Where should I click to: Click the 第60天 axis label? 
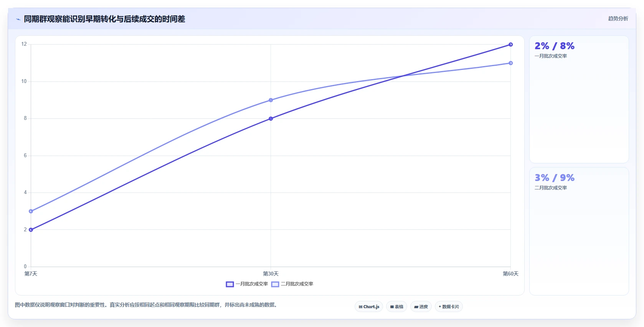coord(510,274)
